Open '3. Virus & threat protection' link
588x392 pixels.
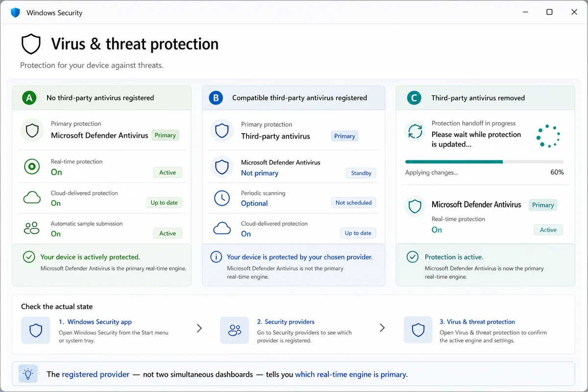click(477, 322)
